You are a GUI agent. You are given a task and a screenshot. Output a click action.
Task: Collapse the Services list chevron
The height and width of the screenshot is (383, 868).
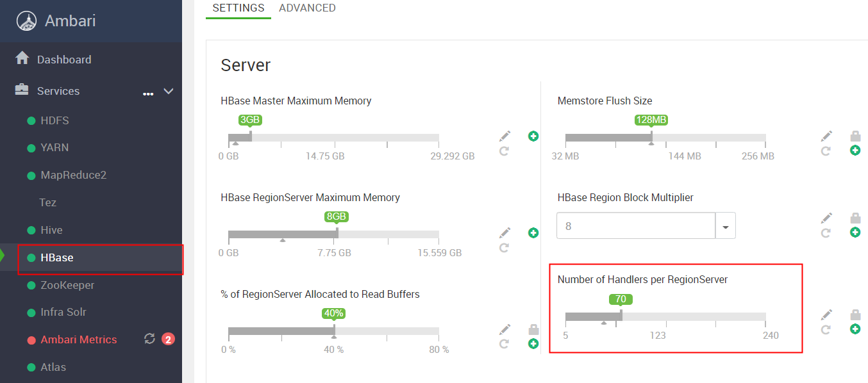coord(169,91)
